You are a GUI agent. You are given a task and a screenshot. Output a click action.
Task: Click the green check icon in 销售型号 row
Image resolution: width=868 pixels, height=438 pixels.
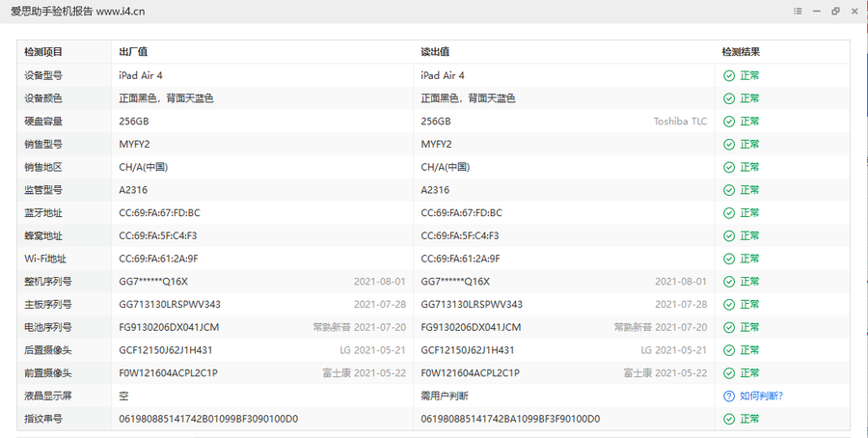pos(729,145)
